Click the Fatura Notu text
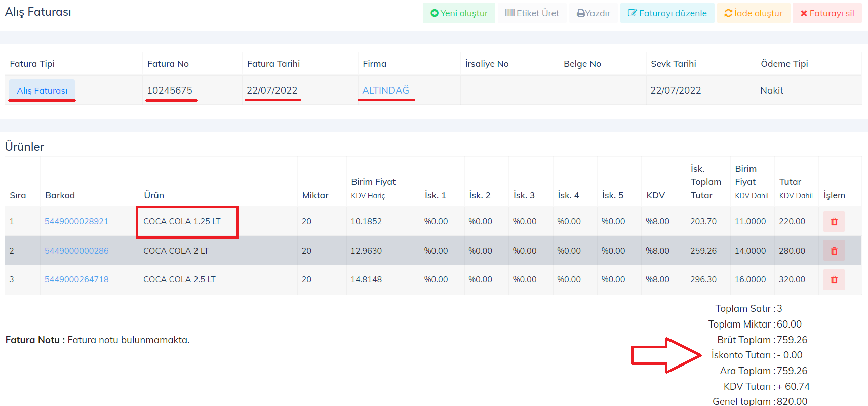The image size is (868, 406). pyautogui.click(x=97, y=340)
